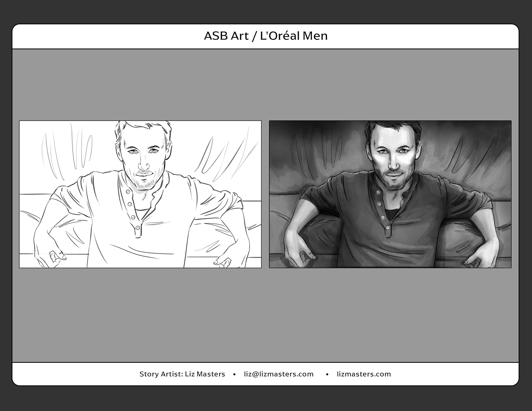Click the top shirt button in line sketch
The height and width of the screenshot is (411, 532).
pos(128,192)
